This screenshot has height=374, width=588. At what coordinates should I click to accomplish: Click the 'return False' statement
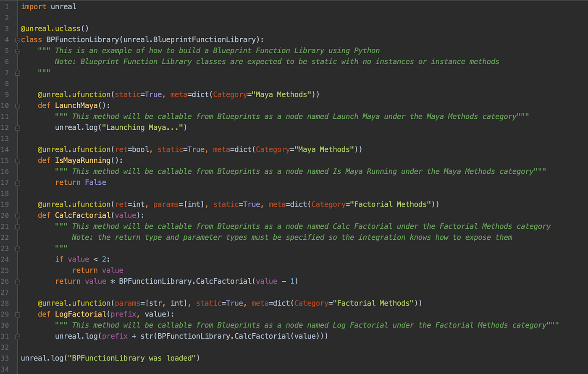(81, 183)
